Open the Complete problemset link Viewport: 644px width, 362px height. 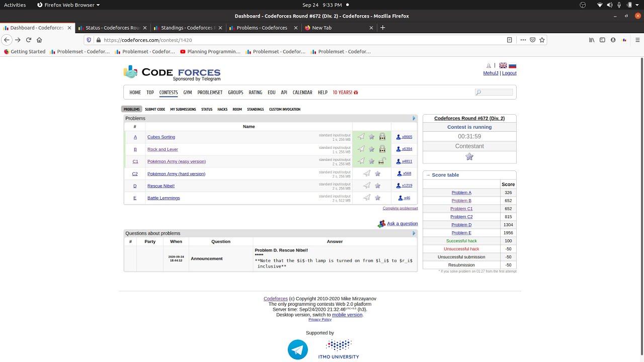(x=400, y=208)
